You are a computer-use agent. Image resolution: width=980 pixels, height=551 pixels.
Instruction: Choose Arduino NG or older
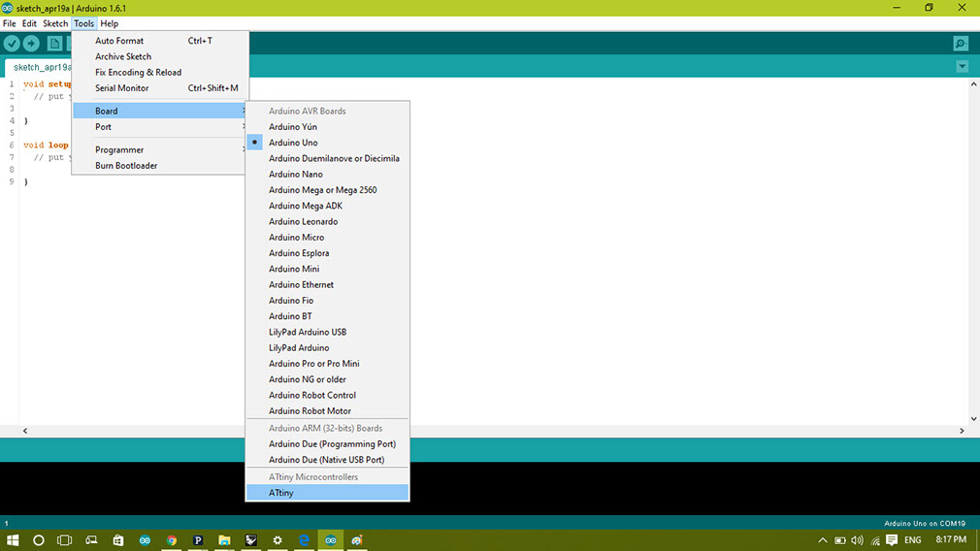pyautogui.click(x=328, y=379)
